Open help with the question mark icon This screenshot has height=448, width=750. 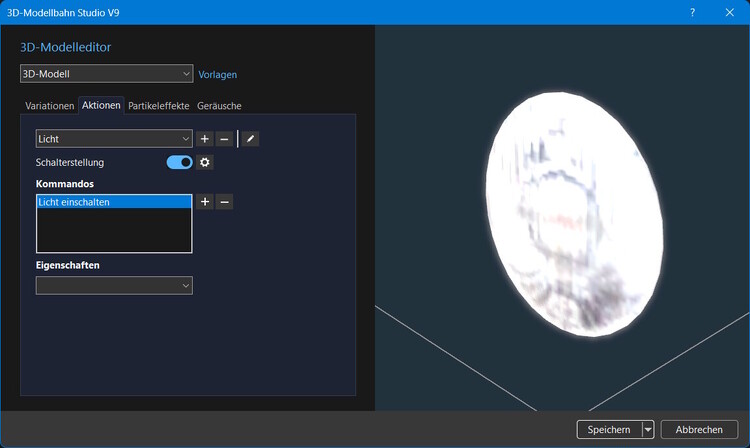(692, 12)
